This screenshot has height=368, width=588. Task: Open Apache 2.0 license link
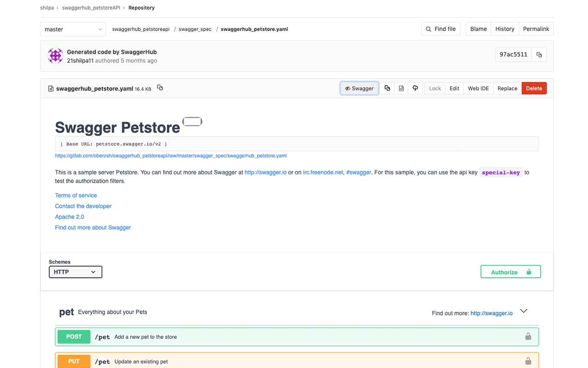pyautogui.click(x=69, y=217)
